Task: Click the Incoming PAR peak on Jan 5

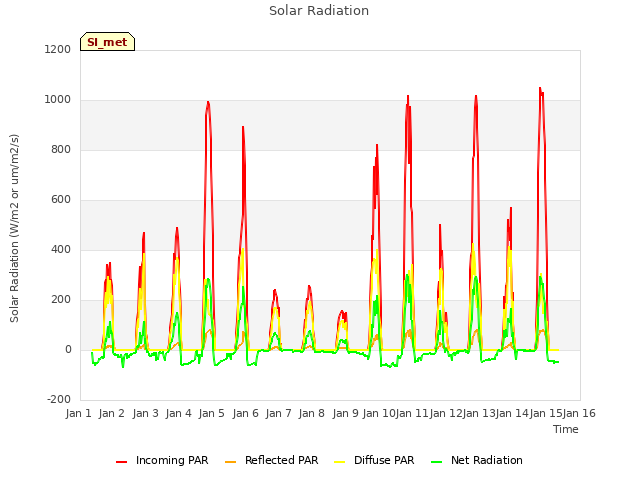Action: (208, 102)
